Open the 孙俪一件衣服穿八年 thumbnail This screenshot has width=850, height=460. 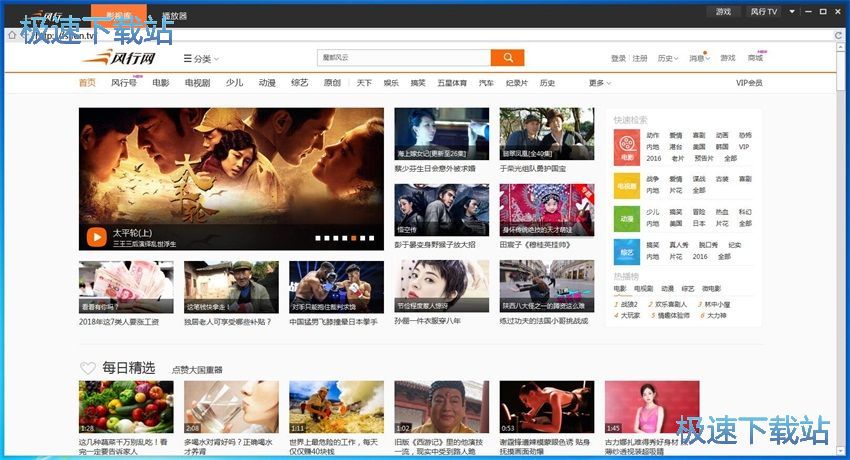[x=442, y=286]
